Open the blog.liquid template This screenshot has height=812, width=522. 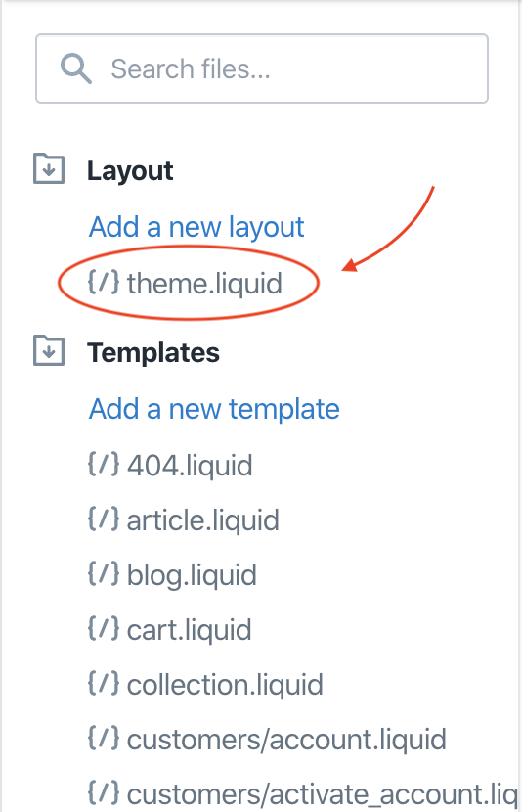coord(192,575)
